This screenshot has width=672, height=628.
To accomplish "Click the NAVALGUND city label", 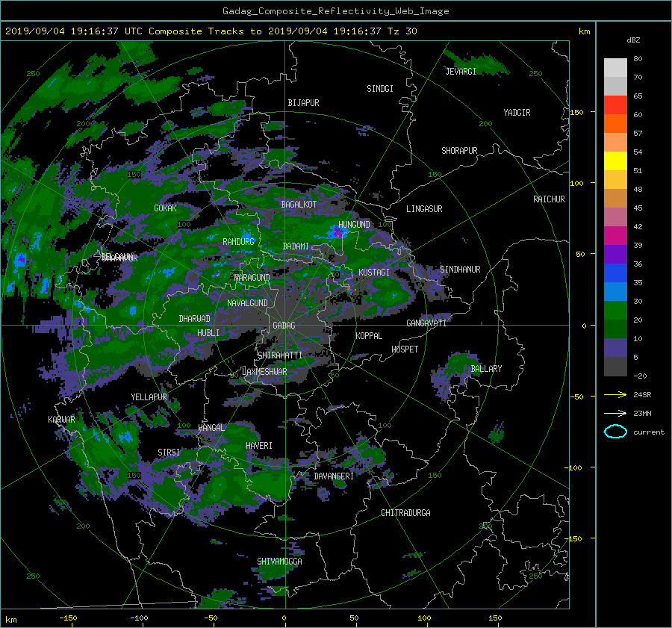I will tap(247, 303).
